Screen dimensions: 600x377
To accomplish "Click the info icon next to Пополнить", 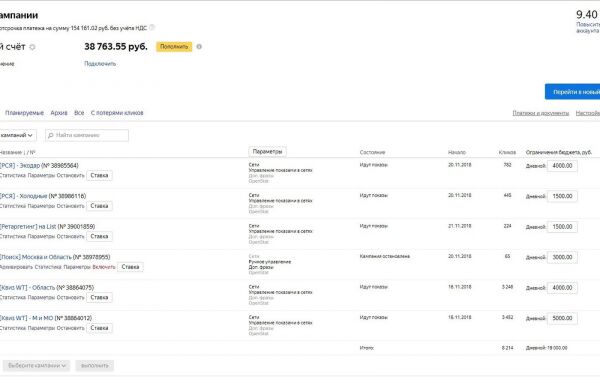I will [199, 47].
